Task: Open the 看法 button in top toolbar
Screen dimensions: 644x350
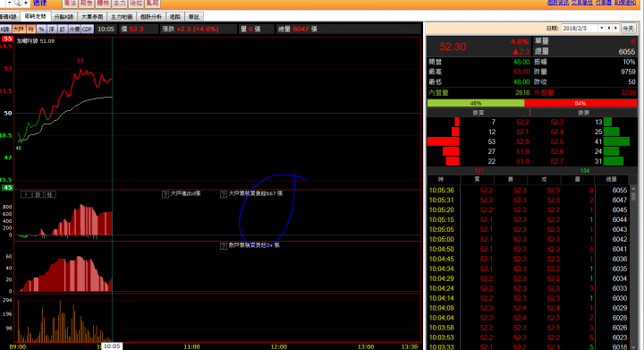Action: tap(71, 4)
